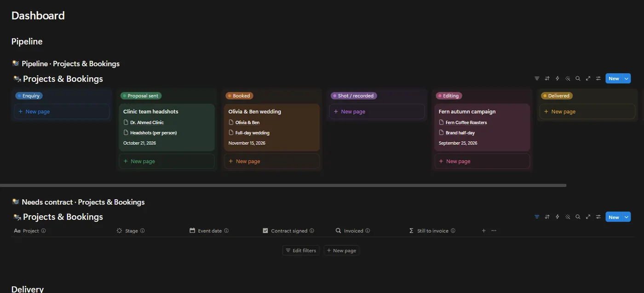Viewport: 644px width, 293px height.
Task: Open the Still to invoice column header menu
Action: coord(432,231)
